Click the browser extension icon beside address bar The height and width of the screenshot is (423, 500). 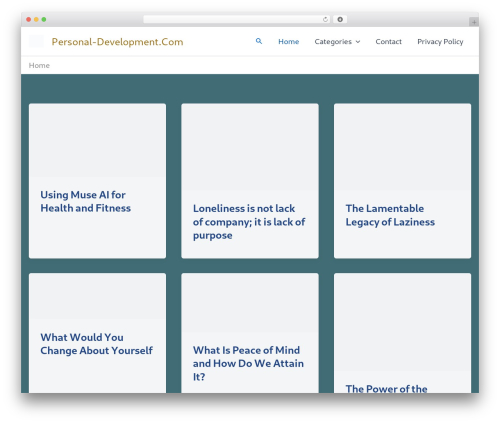coord(340,19)
